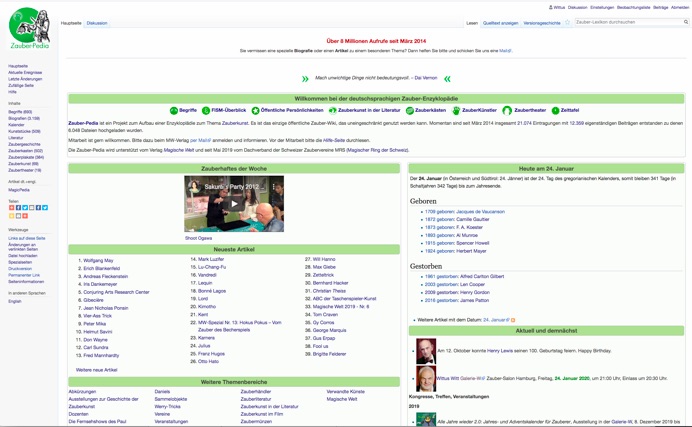This screenshot has height=427, width=692.
Task: Click the Zauberkunst in der Literatur icon
Action: [332, 110]
